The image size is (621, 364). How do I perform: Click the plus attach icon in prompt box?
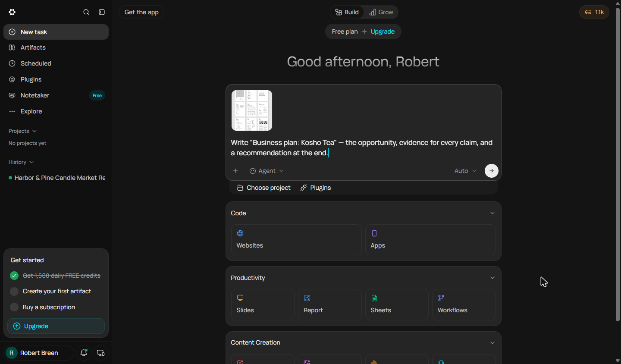(x=235, y=171)
